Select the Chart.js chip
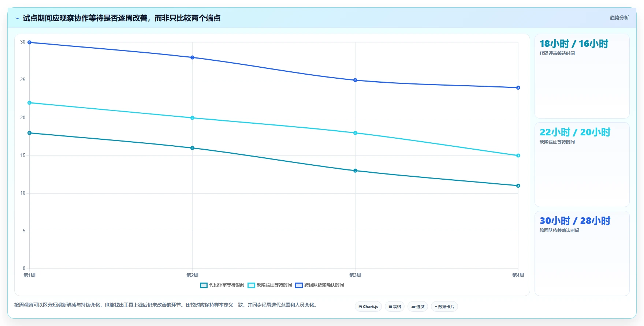Viewport: 644px width, 326px height. pos(368,307)
